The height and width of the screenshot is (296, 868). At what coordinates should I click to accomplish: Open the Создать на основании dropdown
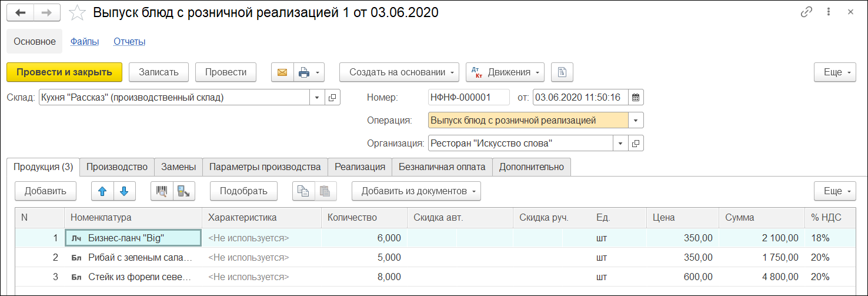click(x=399, y=72)
